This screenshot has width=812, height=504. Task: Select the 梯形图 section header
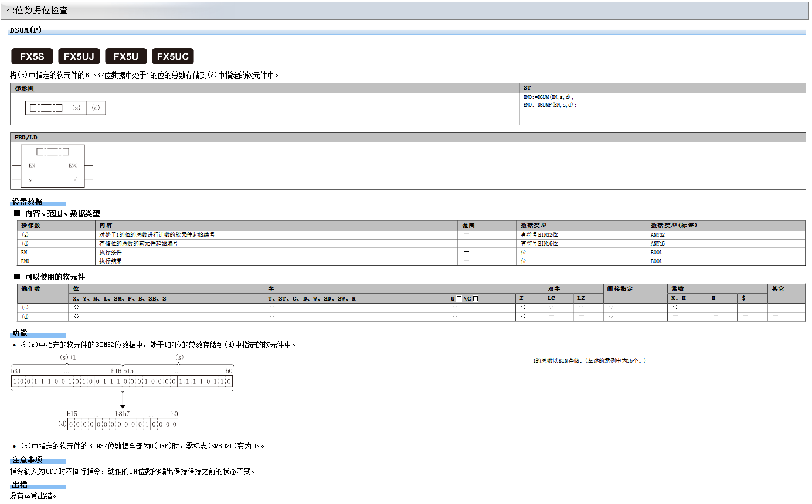tap(25, 88)
